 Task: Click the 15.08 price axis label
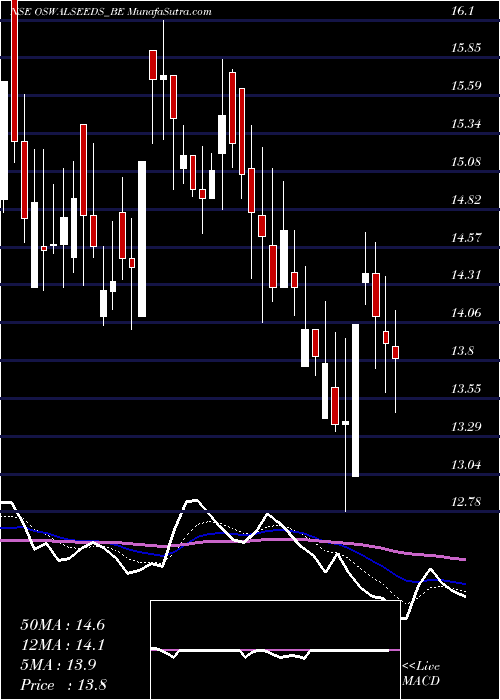466,161
